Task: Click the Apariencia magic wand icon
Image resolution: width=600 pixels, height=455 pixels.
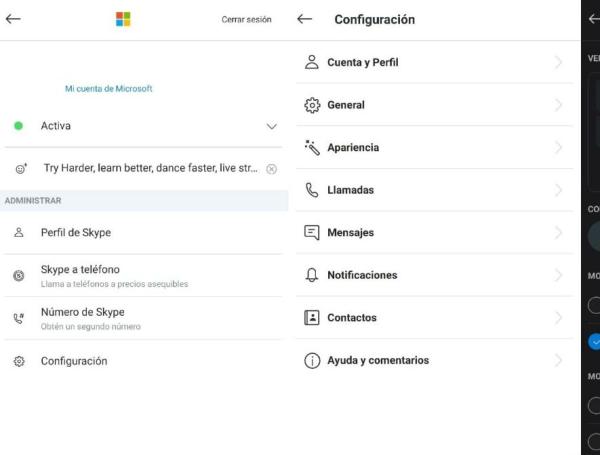Action: pos(312,147)
